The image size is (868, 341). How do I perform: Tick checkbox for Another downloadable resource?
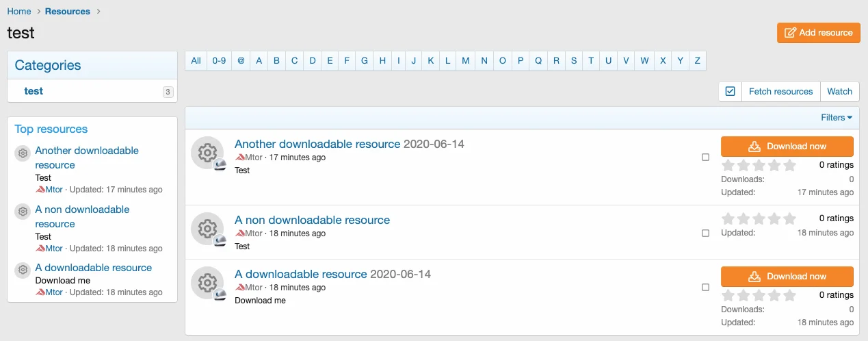[x=705, y=157]
